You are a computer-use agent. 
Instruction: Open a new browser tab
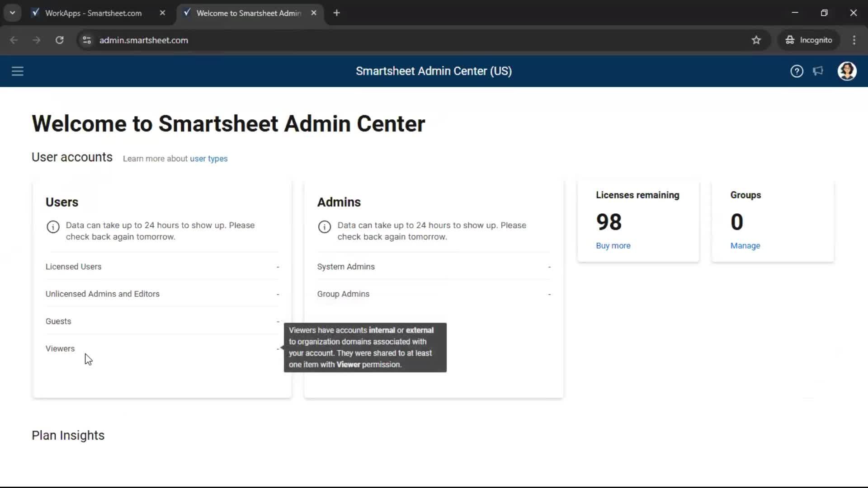[336, 13]
